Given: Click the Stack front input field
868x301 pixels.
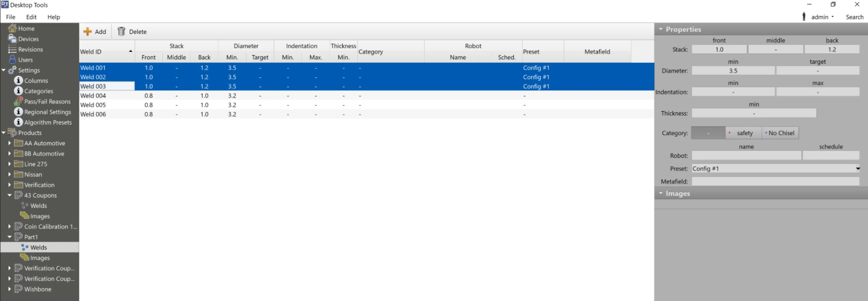Looking at the screenshot, I should click(719, 49).
